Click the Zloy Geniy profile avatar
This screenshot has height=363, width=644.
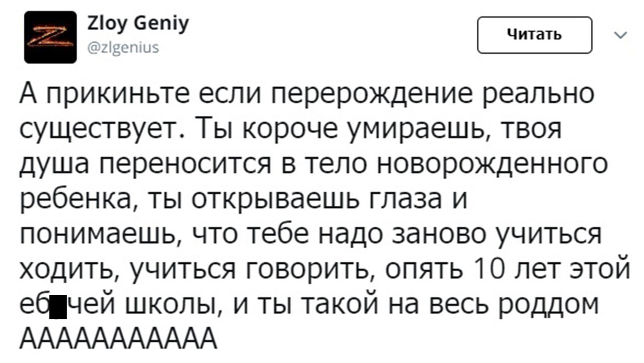(x=50, y=37)
